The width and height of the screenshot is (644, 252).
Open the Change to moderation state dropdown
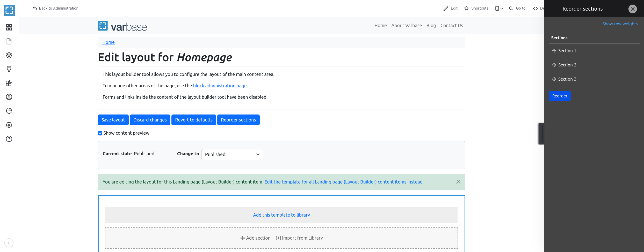point(232,155)
